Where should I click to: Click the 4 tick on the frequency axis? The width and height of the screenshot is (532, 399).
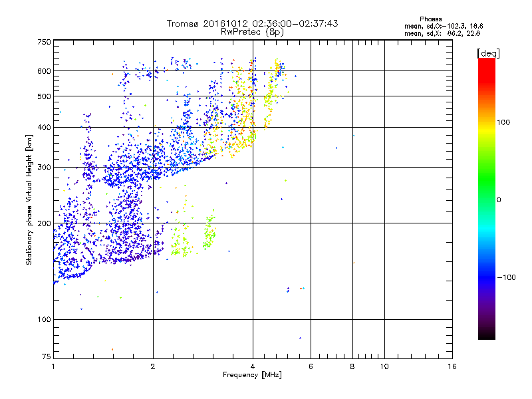coord(252,366)
